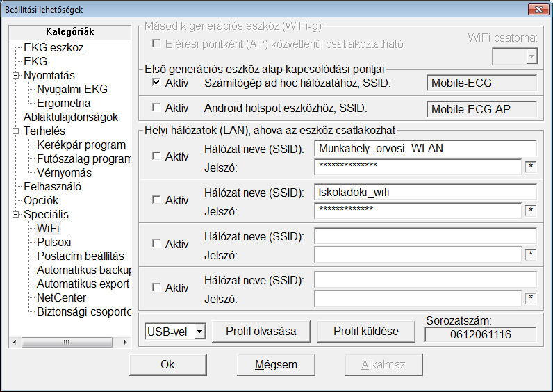Open Nyugalmi EKG print settings
This screenshot has height=392, width=553.
(72, 89)
